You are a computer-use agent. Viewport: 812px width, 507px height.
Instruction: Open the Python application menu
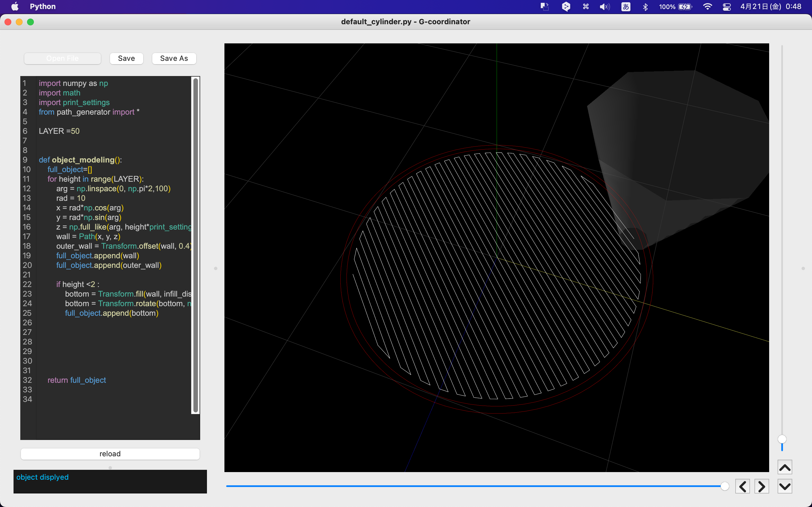coord(42,6)
